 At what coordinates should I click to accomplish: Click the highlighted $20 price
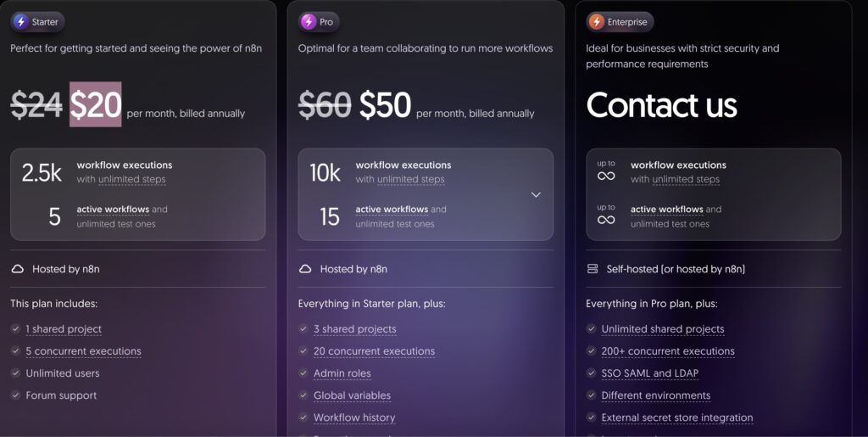(x=95, y=104)
